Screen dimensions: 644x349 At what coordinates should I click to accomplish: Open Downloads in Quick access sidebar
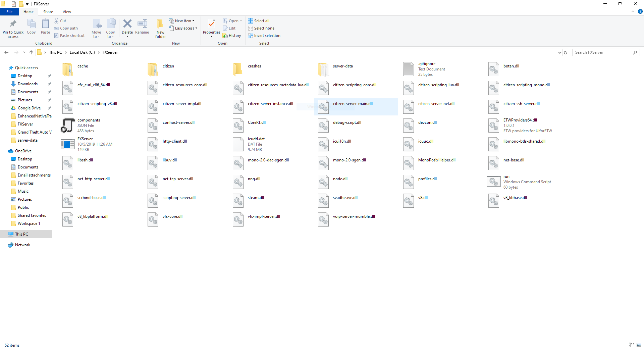pyautogui.click(x=28, y=84)
